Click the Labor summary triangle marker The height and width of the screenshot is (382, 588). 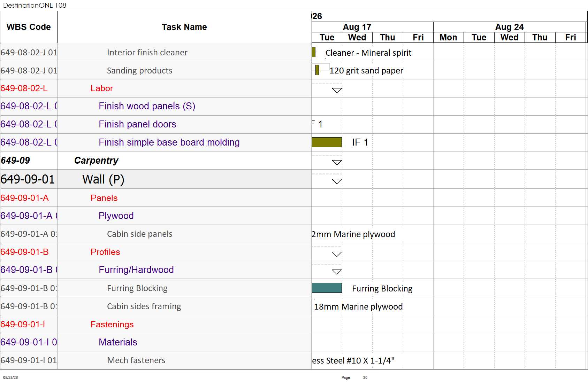tap(337, 91)
